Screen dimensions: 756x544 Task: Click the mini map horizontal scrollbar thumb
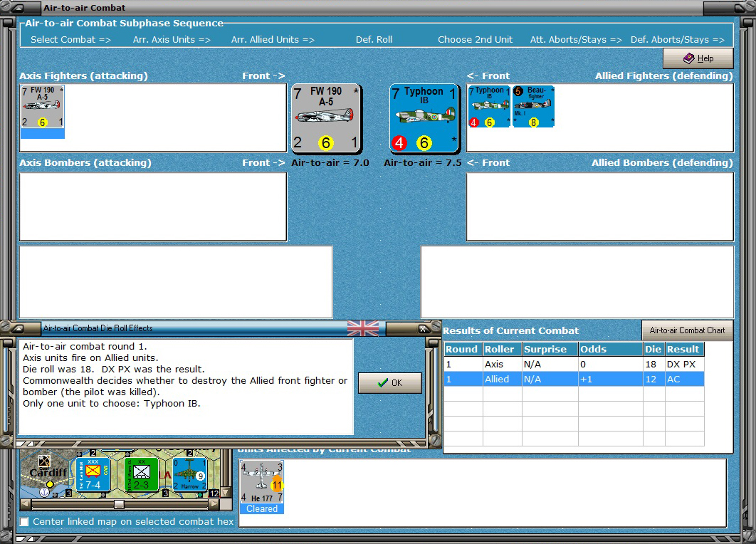(x=119, y=504)
